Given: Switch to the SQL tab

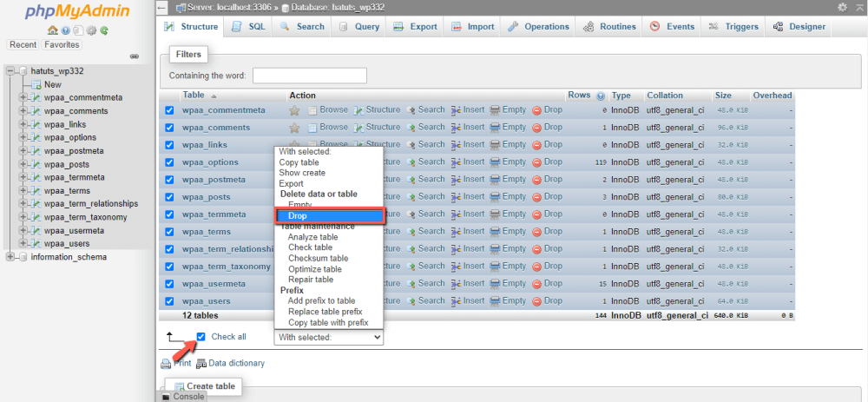Looking at the screenshot, I should [x=248, y=27].
